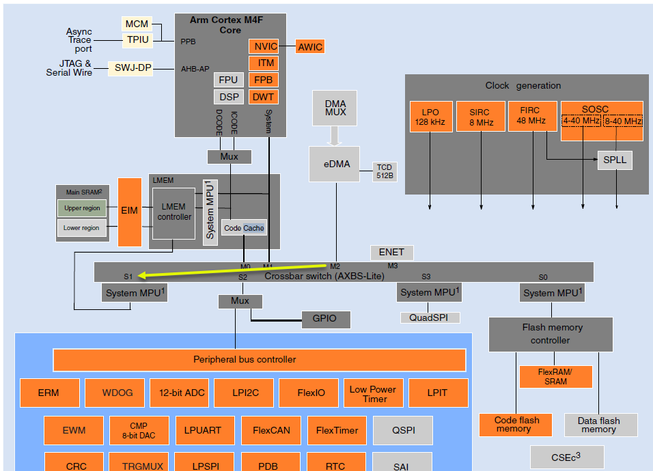The width and height of the screenshot is (653, 471).
Task: Click the SWJ-DP debug port box
Action: point(130,68)
